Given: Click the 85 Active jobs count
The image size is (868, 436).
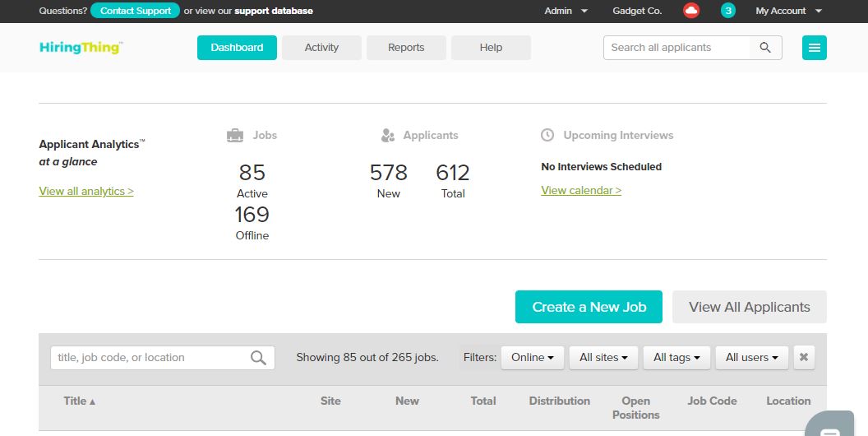Looking at the screenshot, I should coord(252,173).
